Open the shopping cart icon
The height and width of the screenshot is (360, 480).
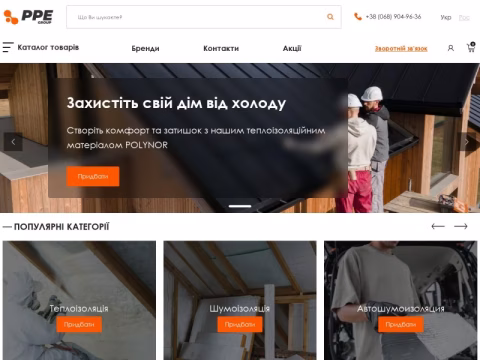pyautogui.click(x=471, y=48)
